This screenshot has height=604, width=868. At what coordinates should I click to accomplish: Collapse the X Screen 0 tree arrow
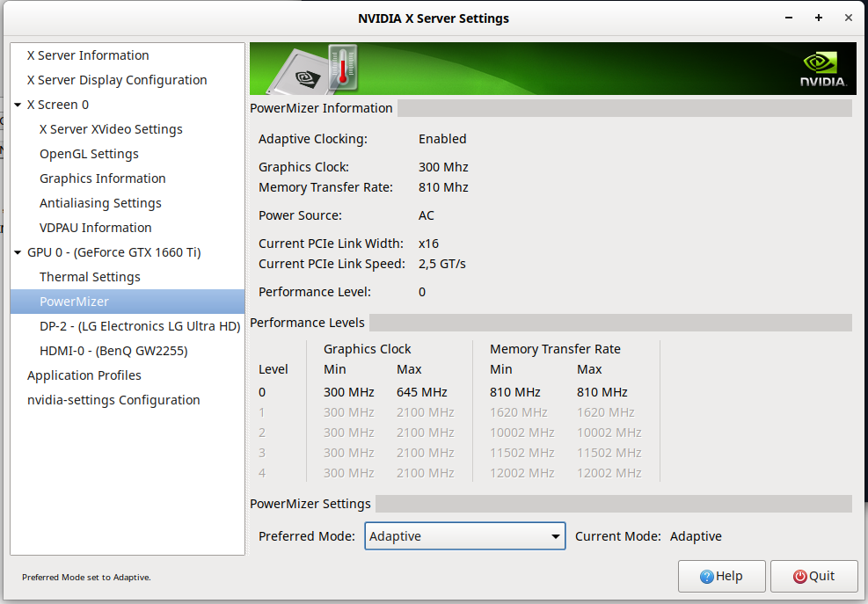18,105
